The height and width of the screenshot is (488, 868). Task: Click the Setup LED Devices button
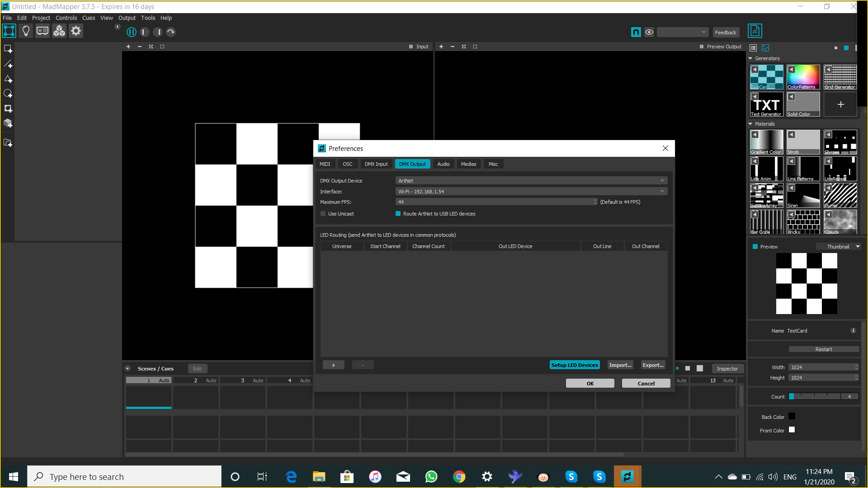tap(575, 365)
